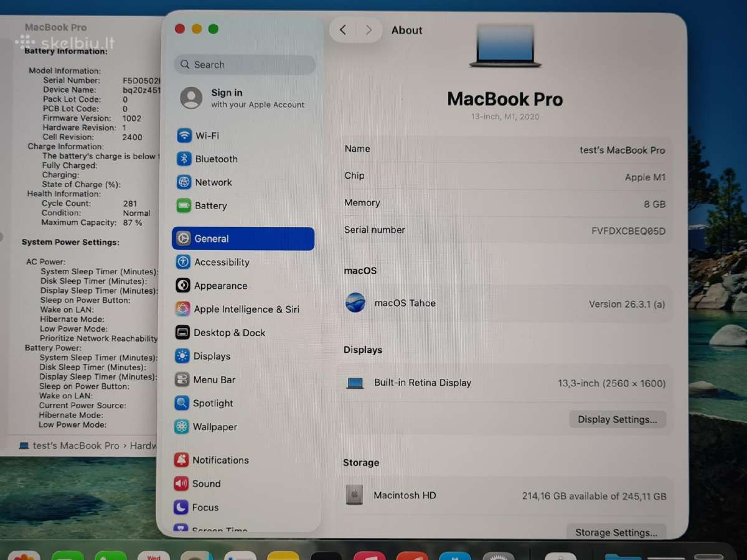This screenshot has width=747, height=560.
Task: Open the Calendar app in Dock
Action: pyautogui.click(x=153, y=556)
